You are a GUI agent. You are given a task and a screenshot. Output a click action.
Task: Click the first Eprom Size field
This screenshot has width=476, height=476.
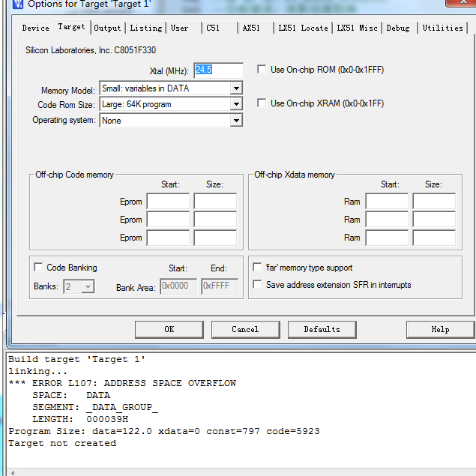click(215, 201)
